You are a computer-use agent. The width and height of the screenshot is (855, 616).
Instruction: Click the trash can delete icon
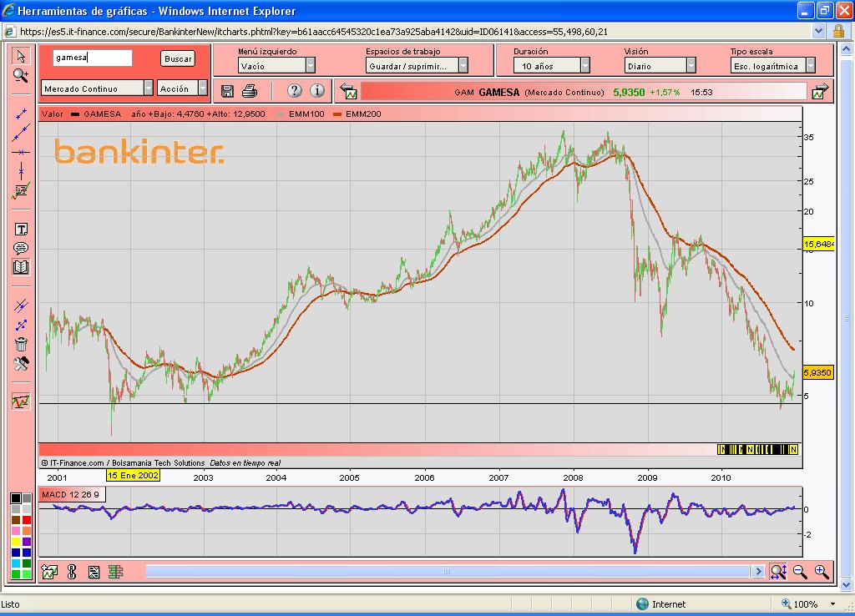click(x=21, y=344)
